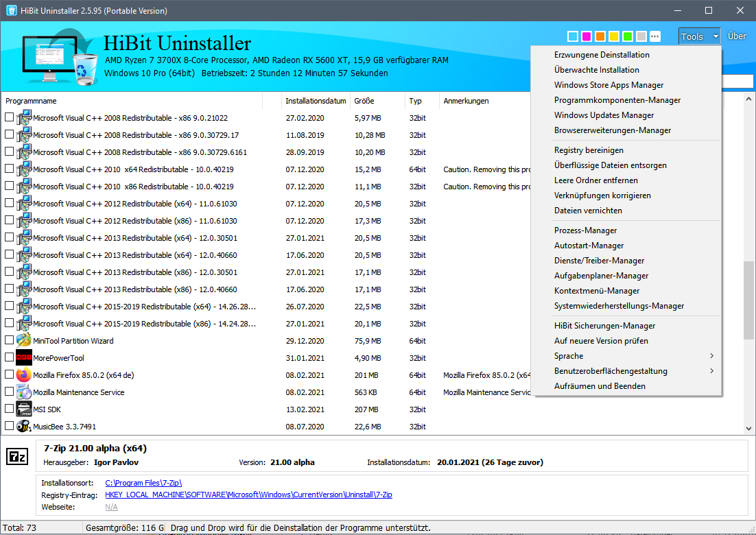The width and height of the screenshot is (756, 535).
Task: Click the MusicBee bee icon
Action: (23, 426)
